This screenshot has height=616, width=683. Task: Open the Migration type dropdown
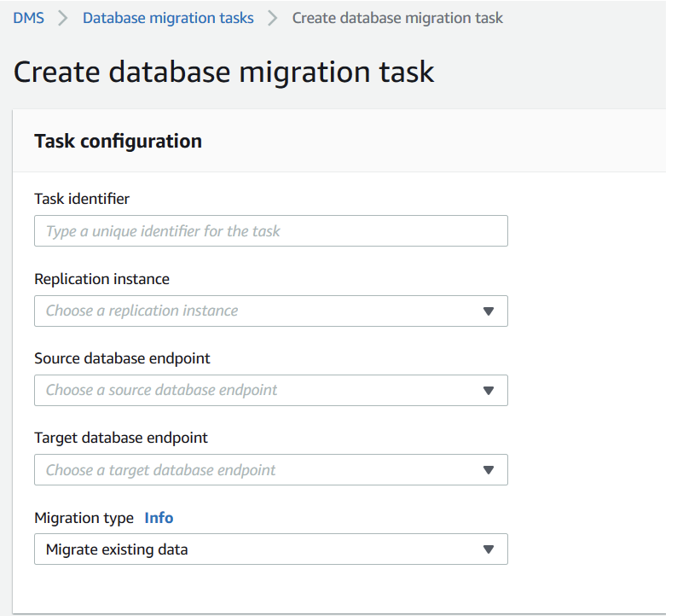(271, 549)
